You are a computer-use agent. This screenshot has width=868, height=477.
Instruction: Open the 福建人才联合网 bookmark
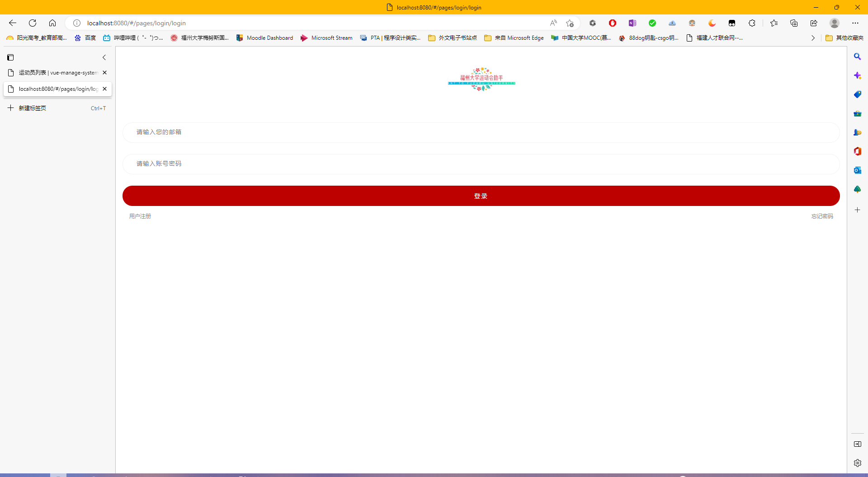[714, 38]
